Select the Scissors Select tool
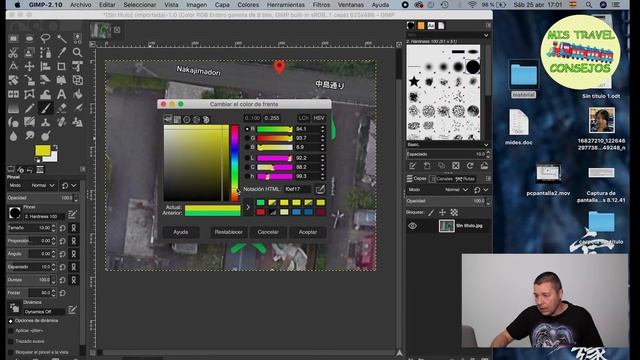640x360 pixels. coord(13,53)
